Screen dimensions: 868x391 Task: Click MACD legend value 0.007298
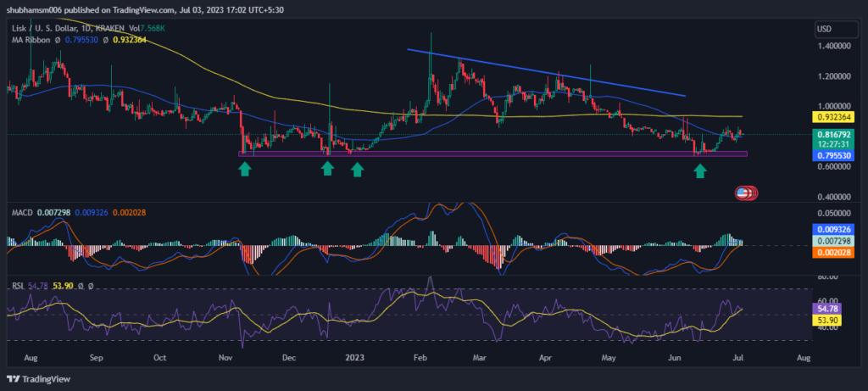(53, 212)
